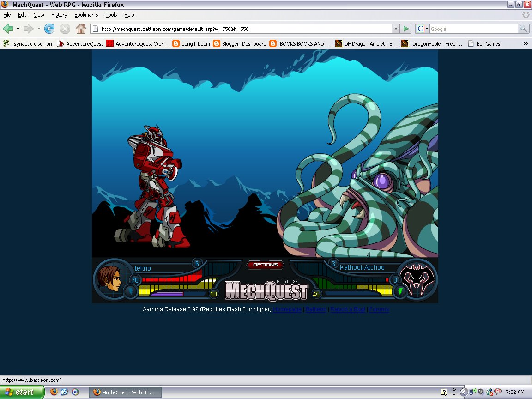Show more bookmarks via the chevron

click(526, 43)
